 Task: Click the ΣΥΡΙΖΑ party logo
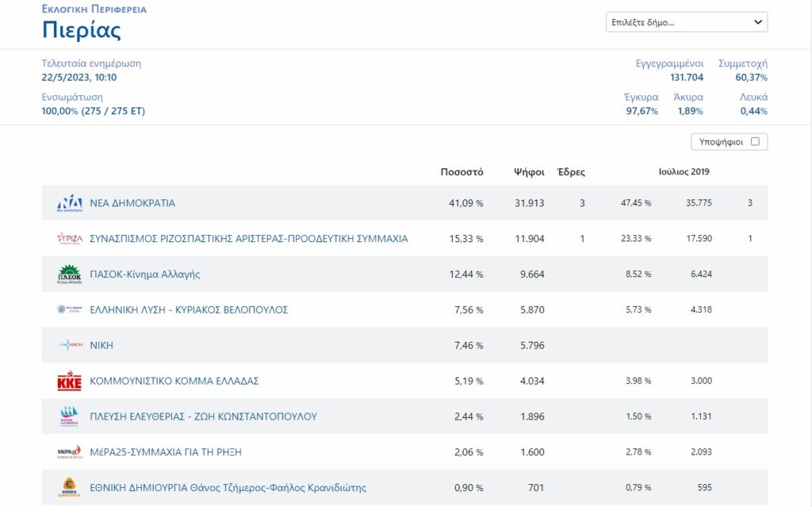(x=69, y=239)
